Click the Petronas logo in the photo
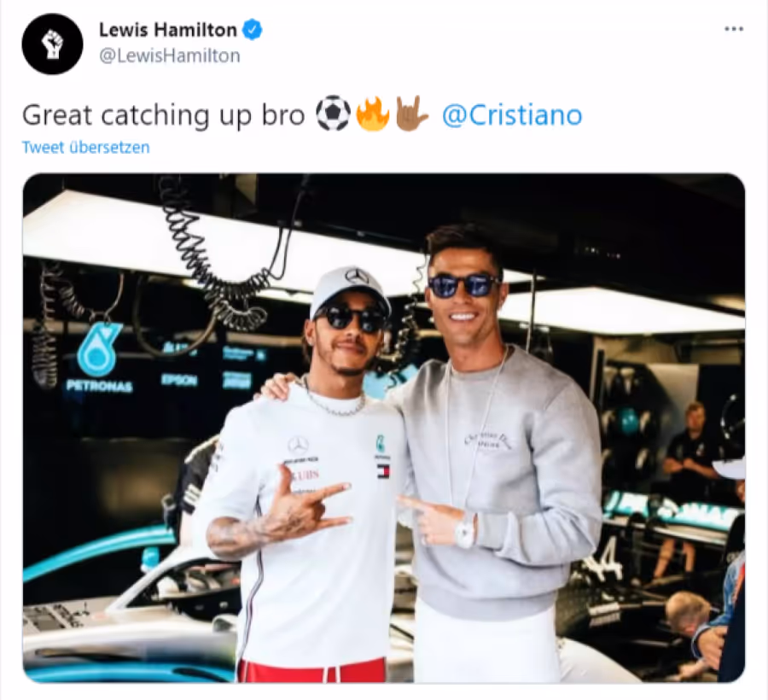Viewport: 768px width, 700px height. point(100,357)
